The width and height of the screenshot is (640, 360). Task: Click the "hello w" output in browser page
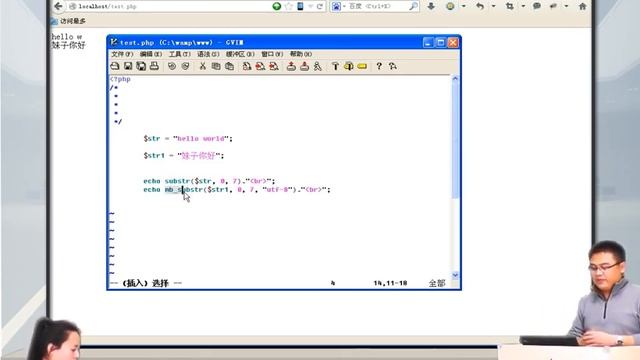[67, 37]
